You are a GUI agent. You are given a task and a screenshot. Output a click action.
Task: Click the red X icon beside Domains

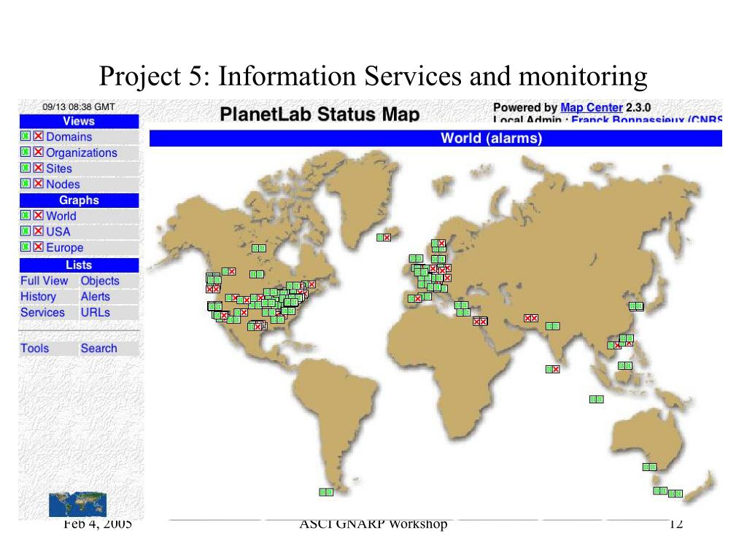coord(39,136)
